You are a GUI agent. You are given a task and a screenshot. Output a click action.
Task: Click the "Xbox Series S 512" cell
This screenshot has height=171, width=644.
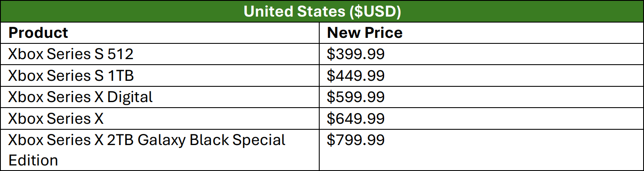pyautogui.click(x=71, y=54)
